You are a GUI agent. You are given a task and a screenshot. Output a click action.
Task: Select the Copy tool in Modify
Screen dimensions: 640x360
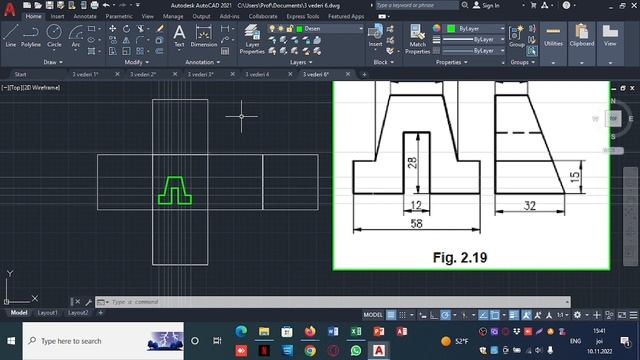(113, 40)
